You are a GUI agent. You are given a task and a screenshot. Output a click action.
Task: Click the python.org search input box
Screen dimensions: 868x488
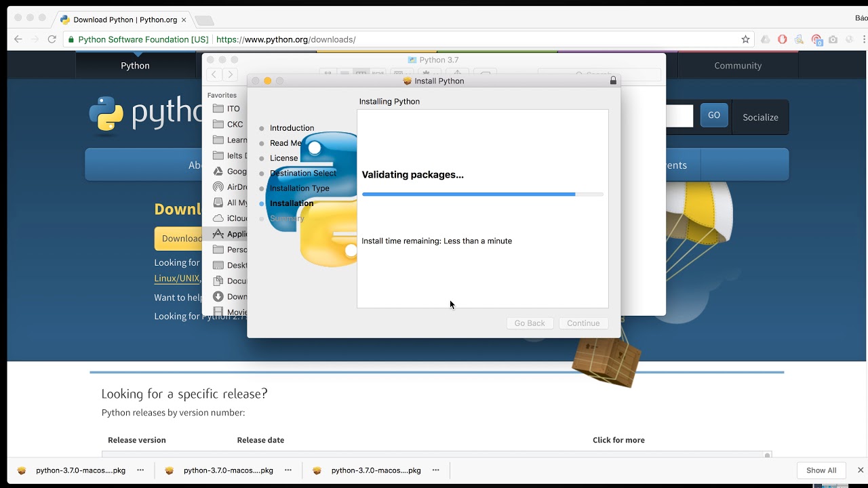click(679, 116)
